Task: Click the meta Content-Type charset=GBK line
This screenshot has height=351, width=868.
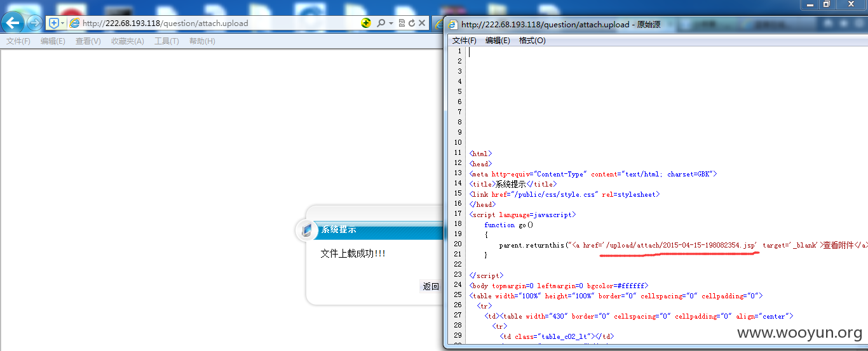Action: point(593,173)
